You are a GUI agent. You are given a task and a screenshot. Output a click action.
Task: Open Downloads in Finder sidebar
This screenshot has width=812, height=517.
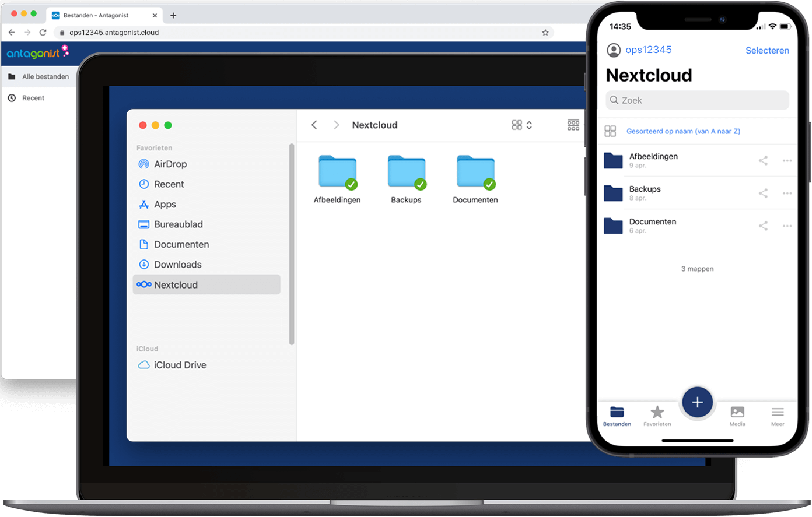coord(170,265)
